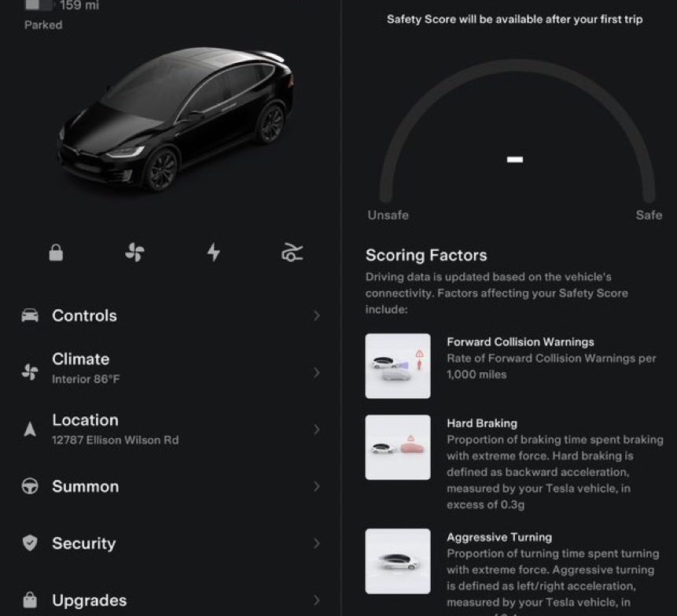Viewport: 677px width, 616px height.
Task: Tap the lock quick-action icon
Action: click(x=56, y=253)
